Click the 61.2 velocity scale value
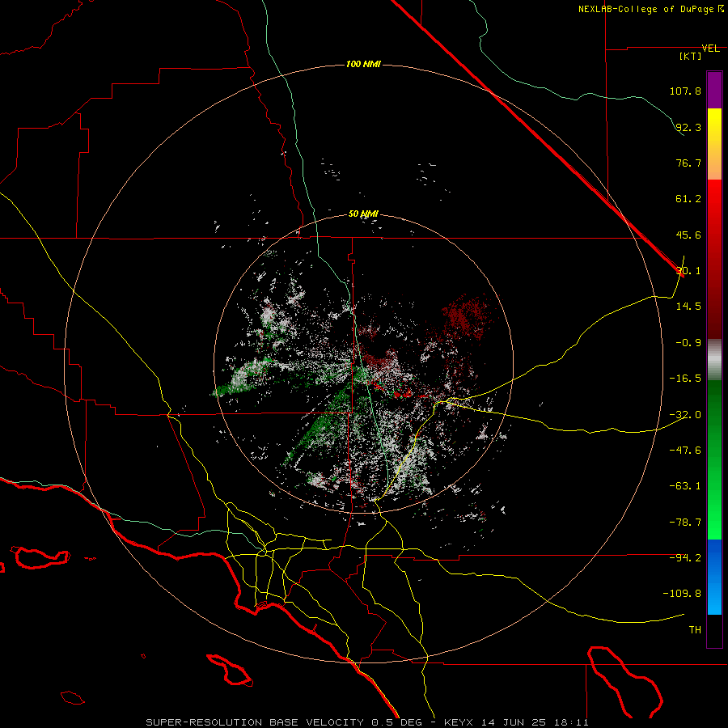This screenshot has width=728, height=728. coord(688,199)
